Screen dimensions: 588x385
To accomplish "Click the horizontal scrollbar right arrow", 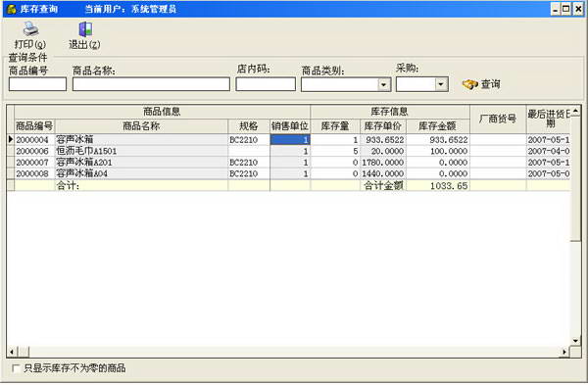I will click(564, 352).
